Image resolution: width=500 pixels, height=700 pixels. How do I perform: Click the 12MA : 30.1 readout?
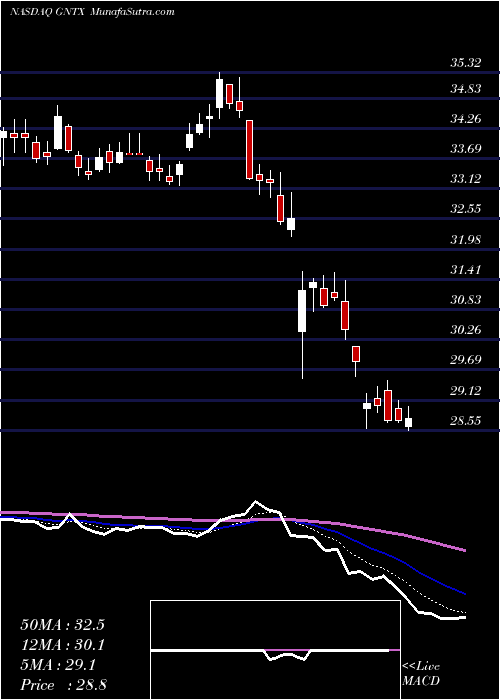(62, 645)
